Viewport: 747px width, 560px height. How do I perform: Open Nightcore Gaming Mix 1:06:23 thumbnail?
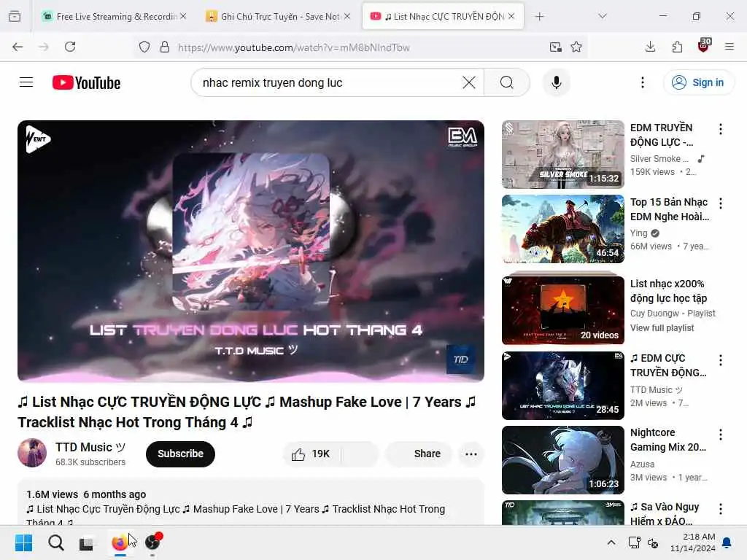[x=562, y=459]
